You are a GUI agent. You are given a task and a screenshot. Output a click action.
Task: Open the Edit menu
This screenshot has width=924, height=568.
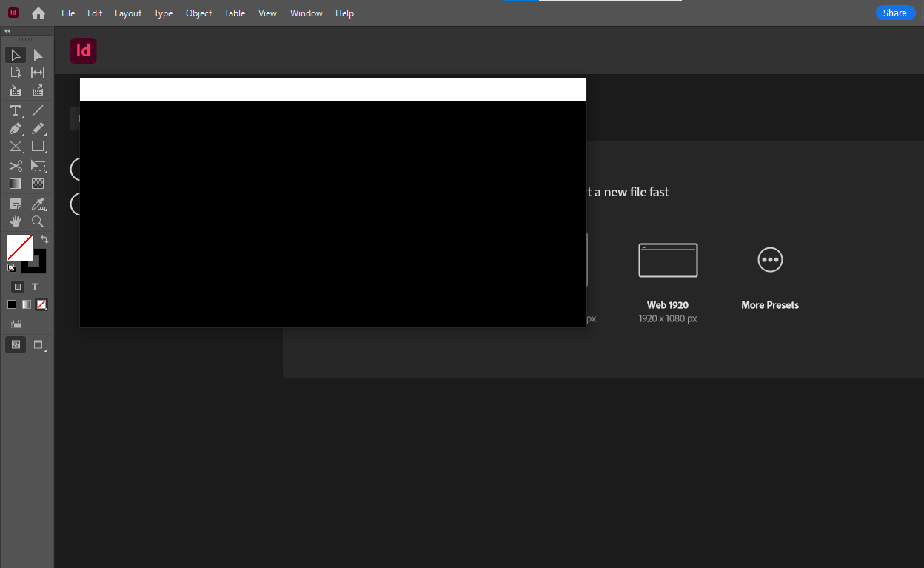tap(95, 13)
